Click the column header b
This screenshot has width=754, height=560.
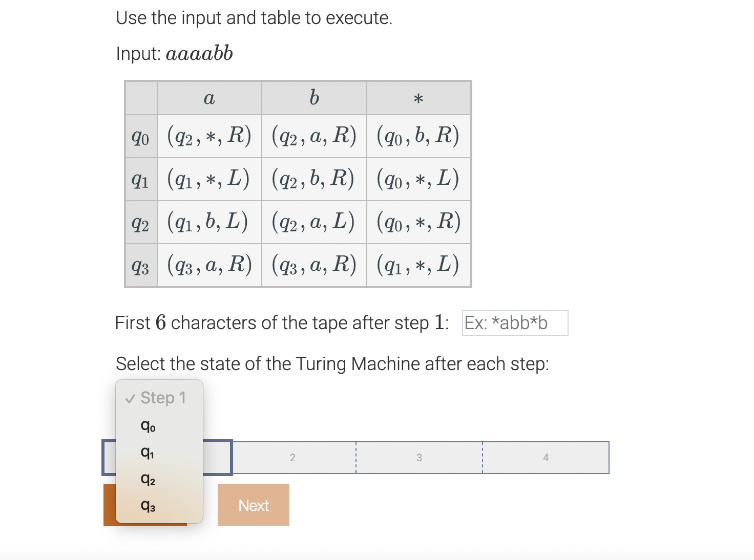tap(314, 98)
